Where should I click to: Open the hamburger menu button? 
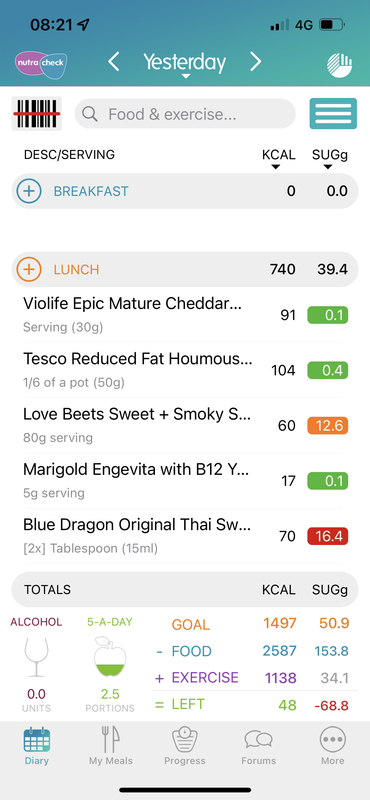click(x=333, y=113)
